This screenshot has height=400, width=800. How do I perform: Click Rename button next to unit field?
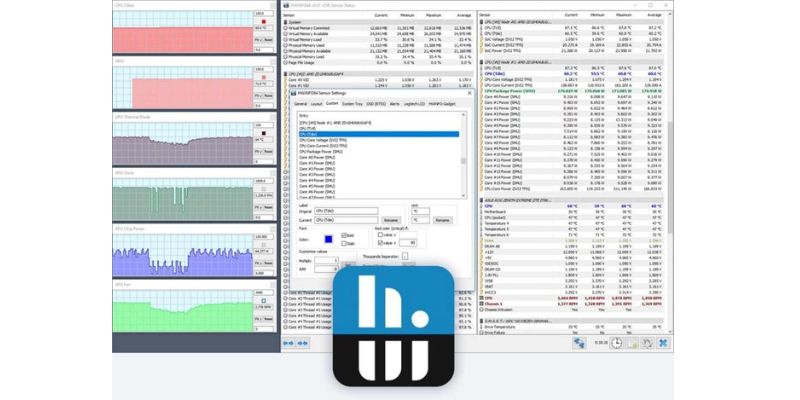[x=442, y=220]
